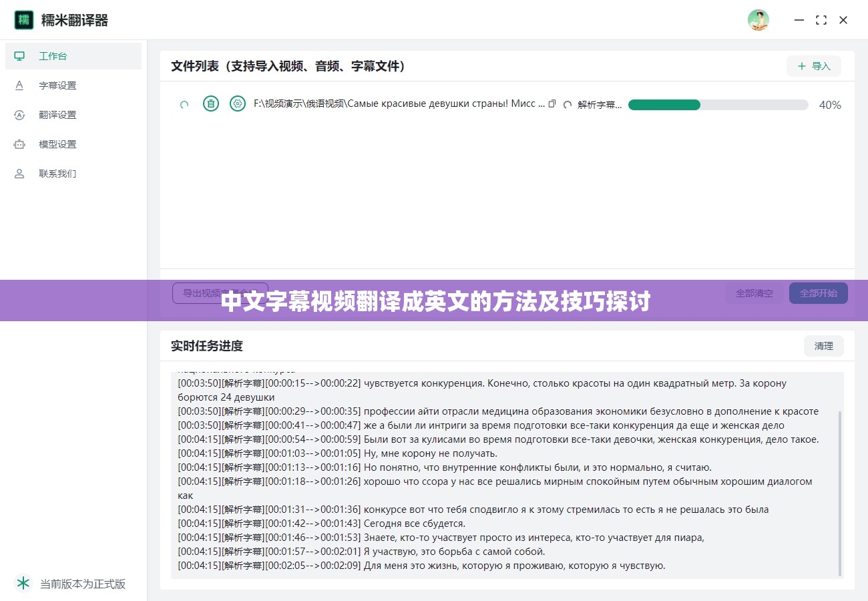Viewport: 868px width, 601px height.
Task: Click the 导入 import button
Action: pos(814,66)
